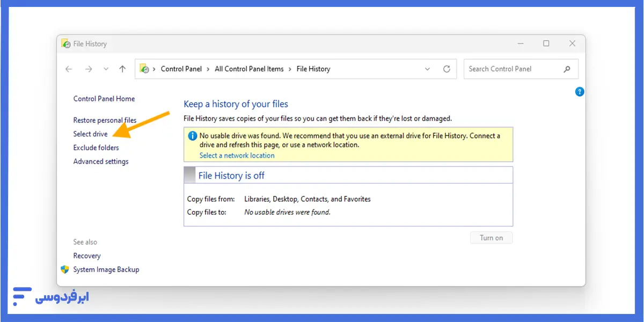Expand chevron before Control Panel breadcrumb
The image size is (644, 322).
click(155, 69)
